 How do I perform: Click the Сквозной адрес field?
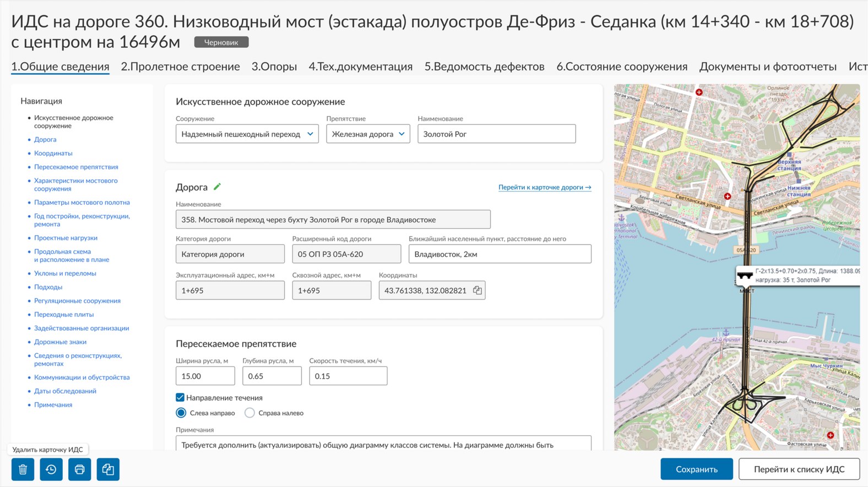pyautogui.click(x=332, y=290)
